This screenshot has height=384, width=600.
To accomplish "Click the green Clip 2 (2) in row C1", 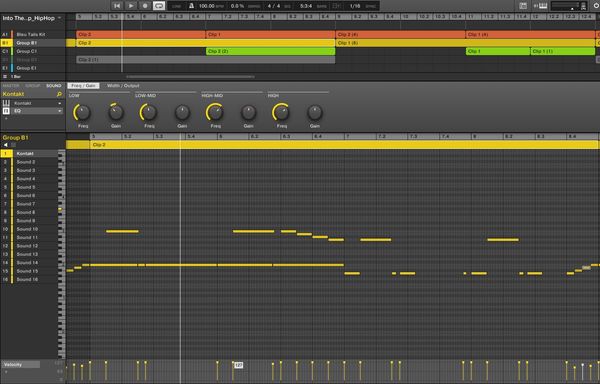I will coord(271,51).
